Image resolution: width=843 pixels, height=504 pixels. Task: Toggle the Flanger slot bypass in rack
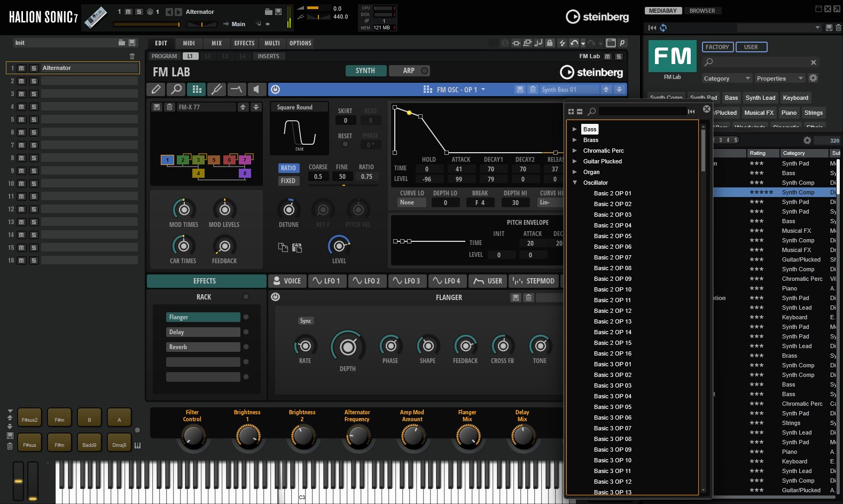pyautogui.click(x=246, y=317)
